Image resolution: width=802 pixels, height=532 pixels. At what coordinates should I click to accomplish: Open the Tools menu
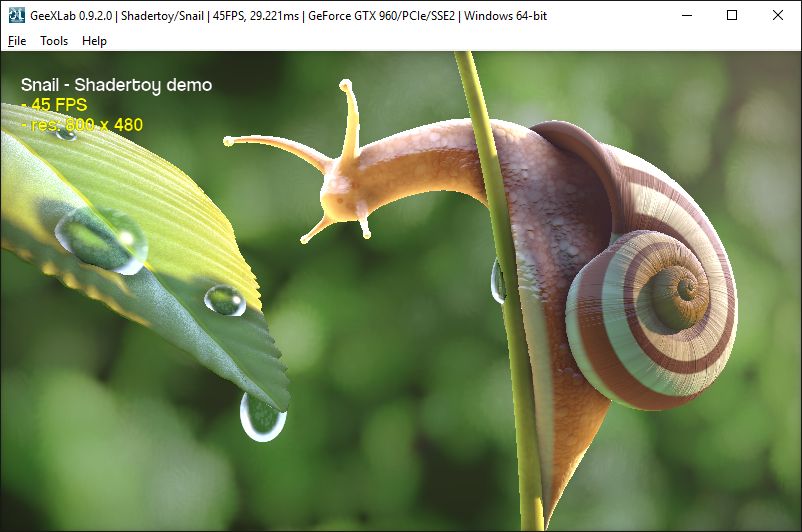tap(54, 41)
